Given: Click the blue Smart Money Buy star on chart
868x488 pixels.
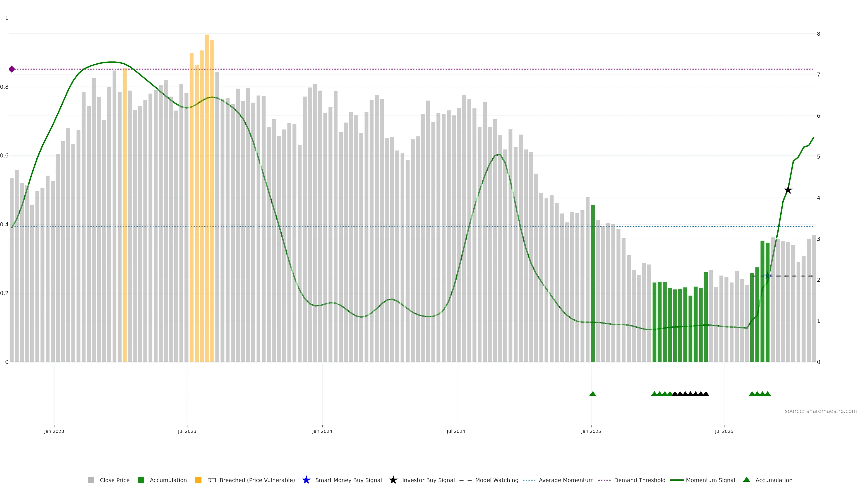Looking at the screenshot, I should (768, 276).
